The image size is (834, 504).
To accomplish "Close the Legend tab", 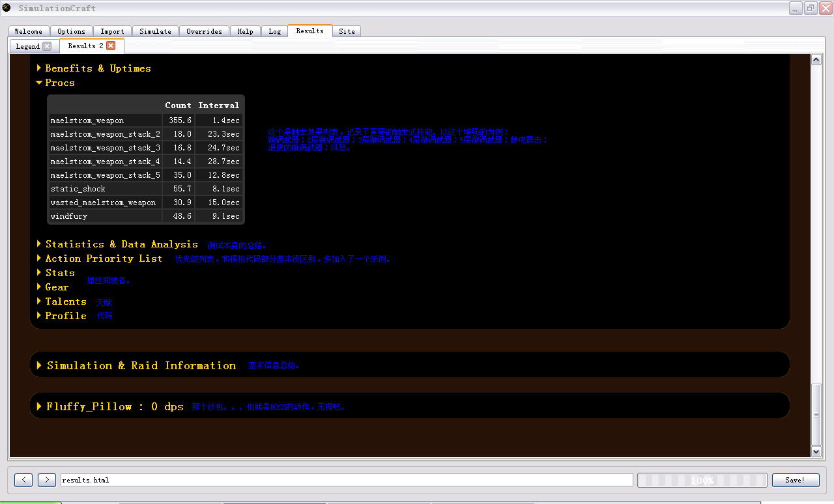I will 47,46.
